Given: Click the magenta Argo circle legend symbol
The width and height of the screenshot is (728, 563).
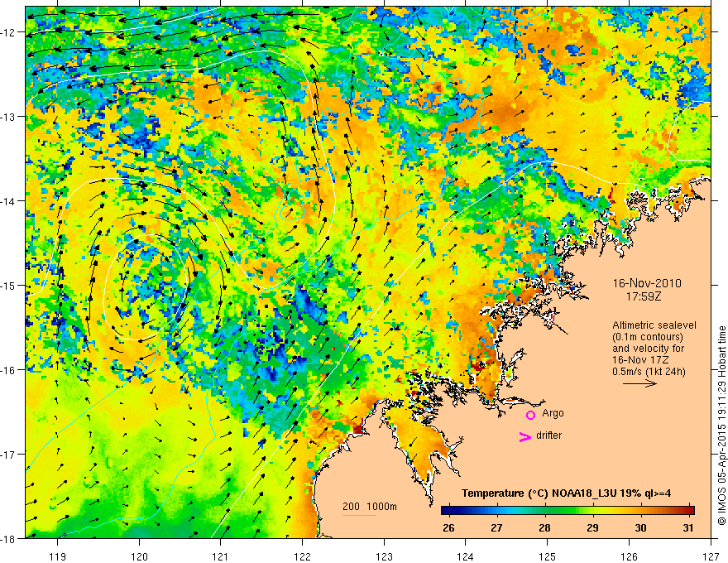Looking at the screenshot, I should click(x=530, y=415).
